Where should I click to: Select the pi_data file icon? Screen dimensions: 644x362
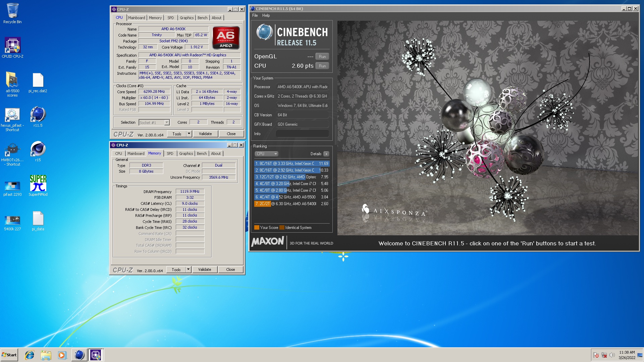38,221
